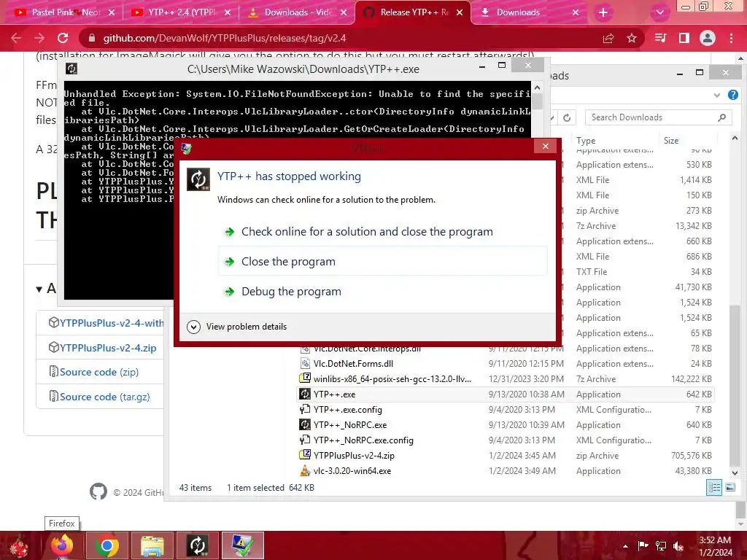Screen dimensions: 747x560
Task: Click the GitHub URL in the address bar
Action: [x=225, y=38]
